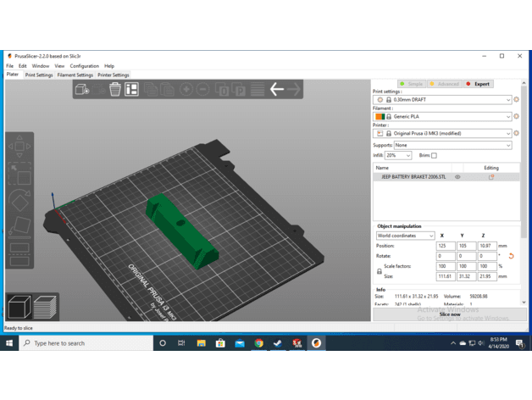532x400 pixels.
Task: Open Steam from taskbar
Action: click(278, 343)
